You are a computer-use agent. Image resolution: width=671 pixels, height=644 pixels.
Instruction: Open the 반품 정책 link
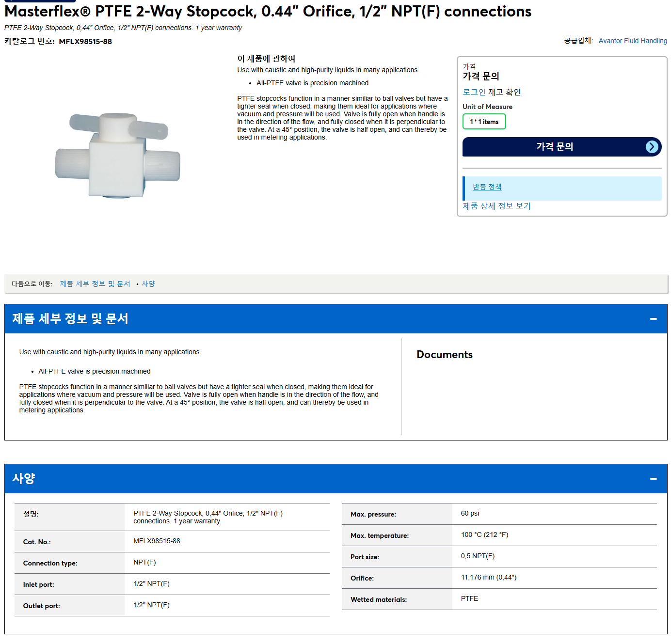487,187
